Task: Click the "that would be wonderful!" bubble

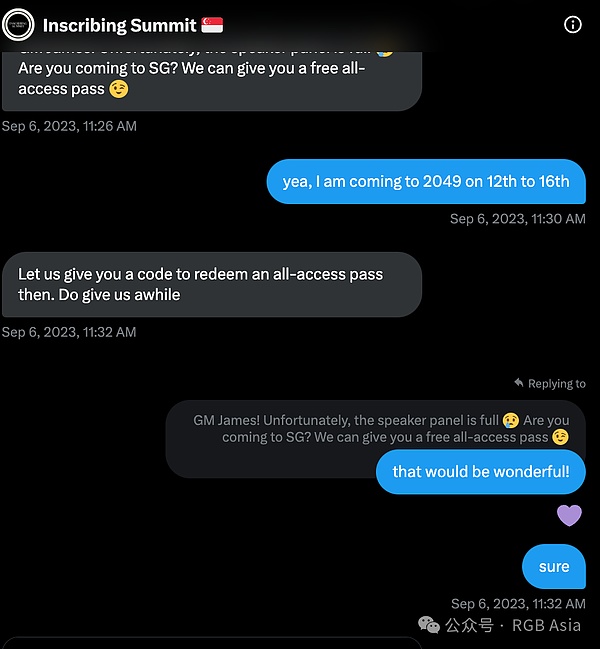Action: 480,471
